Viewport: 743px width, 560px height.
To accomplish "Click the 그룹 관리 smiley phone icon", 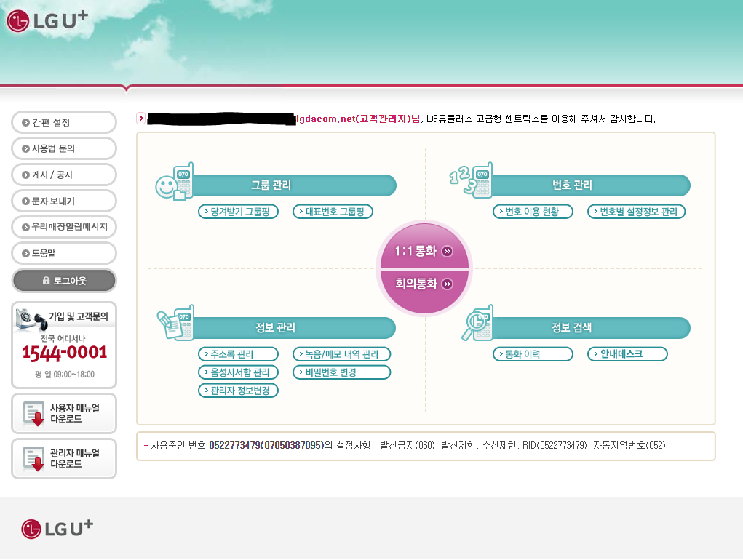I will (175, 182).
